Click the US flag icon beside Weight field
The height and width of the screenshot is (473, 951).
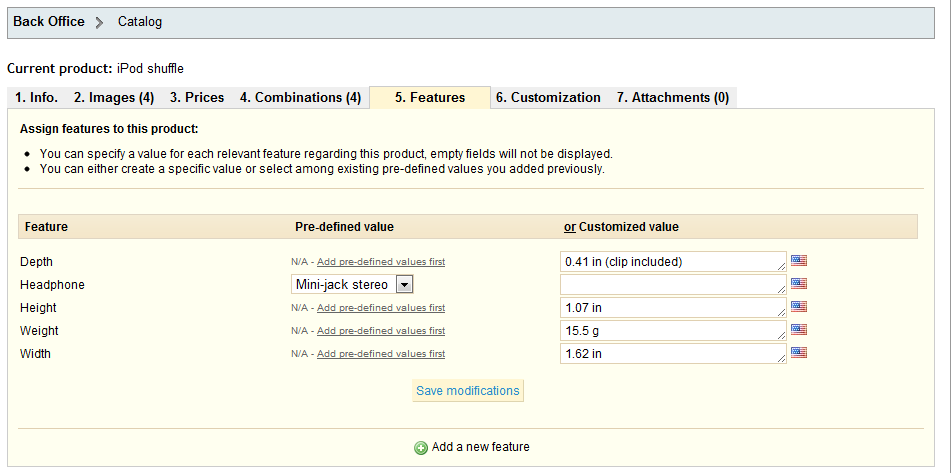tap(799, 330)
